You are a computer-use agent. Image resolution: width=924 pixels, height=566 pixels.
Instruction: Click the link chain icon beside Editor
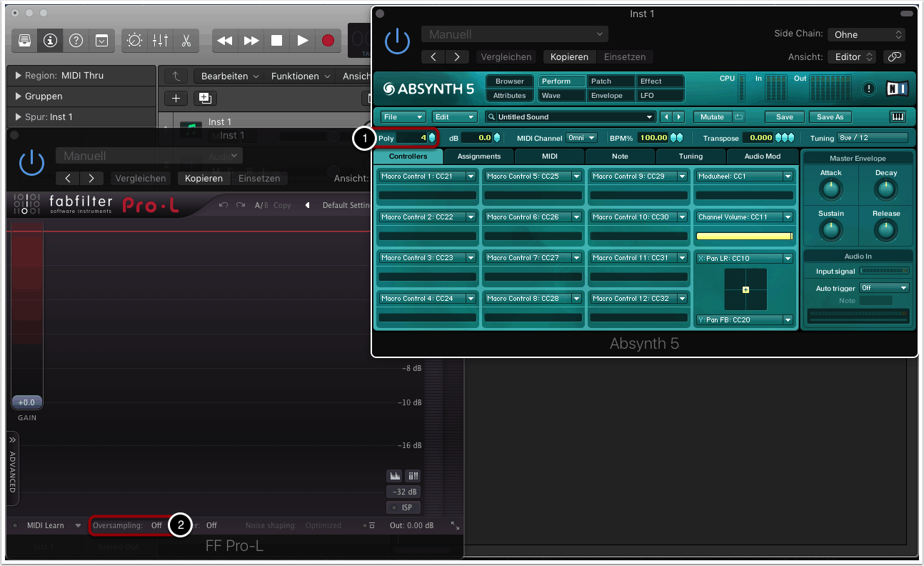point(893,57)
